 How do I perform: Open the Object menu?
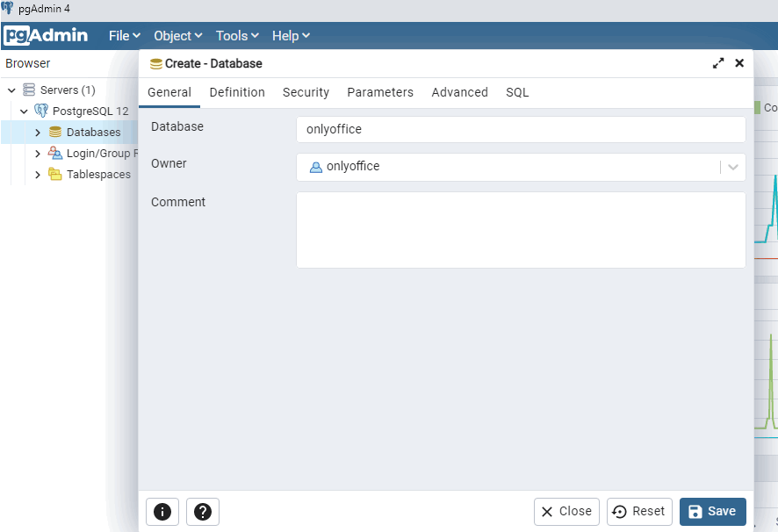point(177,36)
